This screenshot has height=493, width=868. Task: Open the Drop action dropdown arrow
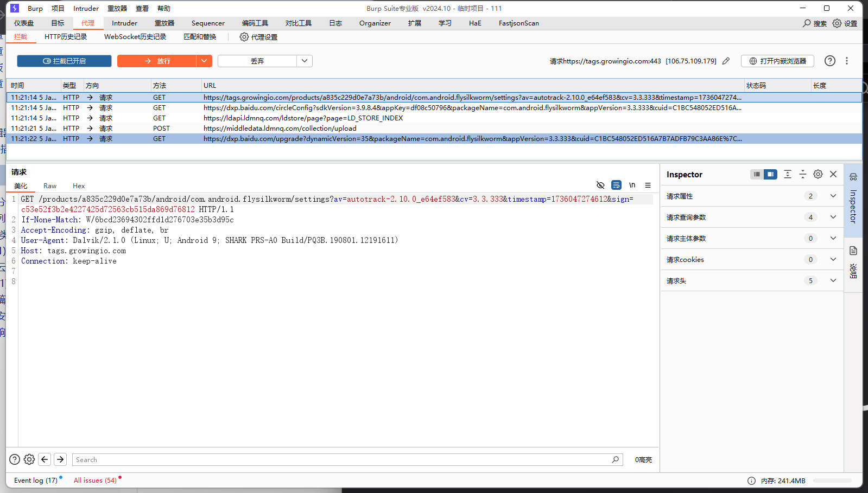305,61
